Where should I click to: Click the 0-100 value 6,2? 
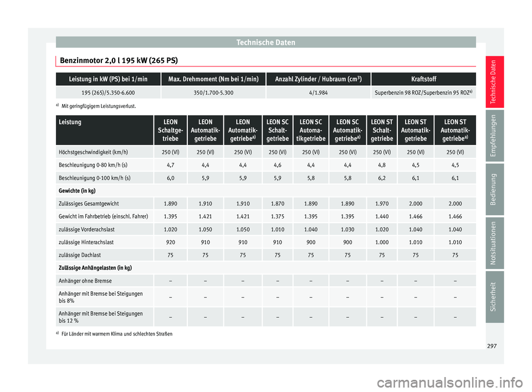382,178
